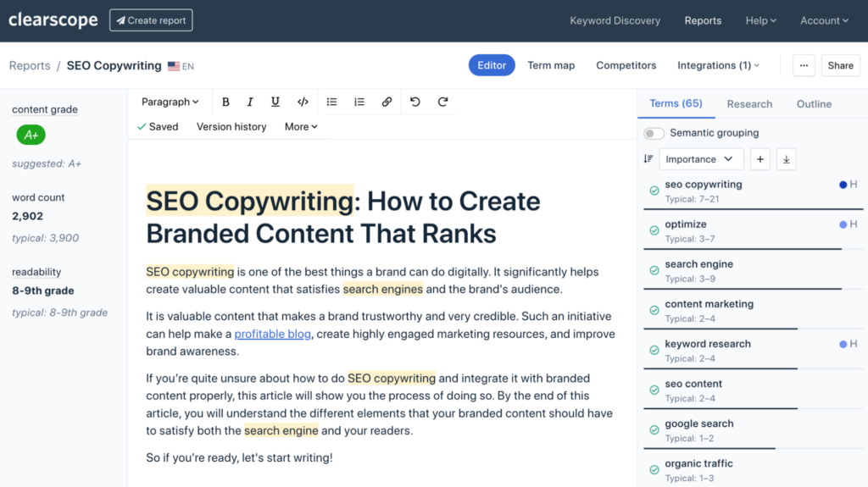Toggle the check circle for seo copywriting
The image size is (868, 487).
click(654, 191)
